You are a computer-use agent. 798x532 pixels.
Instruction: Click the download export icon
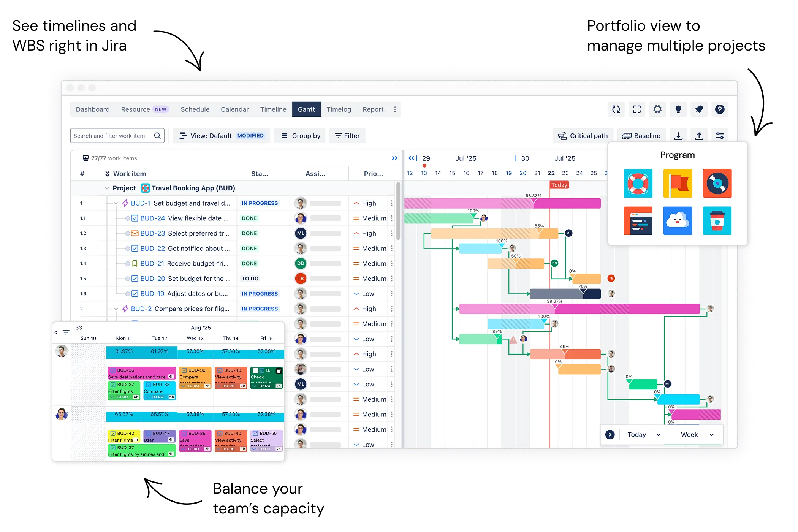pos(678,136)
